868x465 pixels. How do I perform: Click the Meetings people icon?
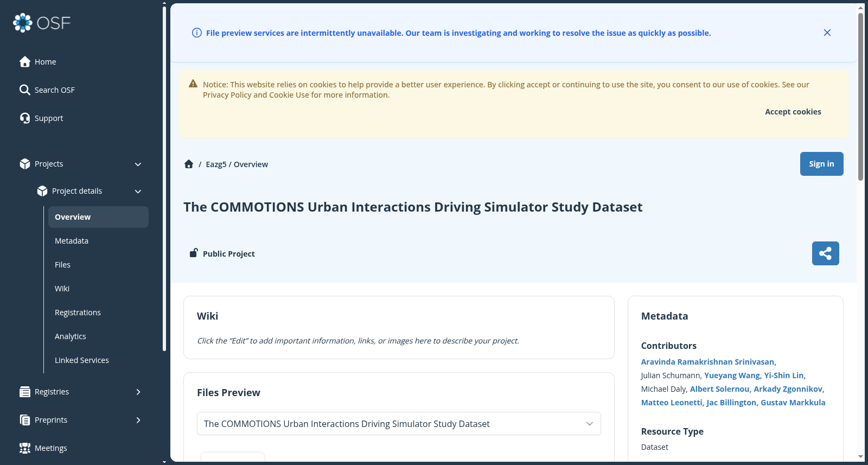point(25,448)
